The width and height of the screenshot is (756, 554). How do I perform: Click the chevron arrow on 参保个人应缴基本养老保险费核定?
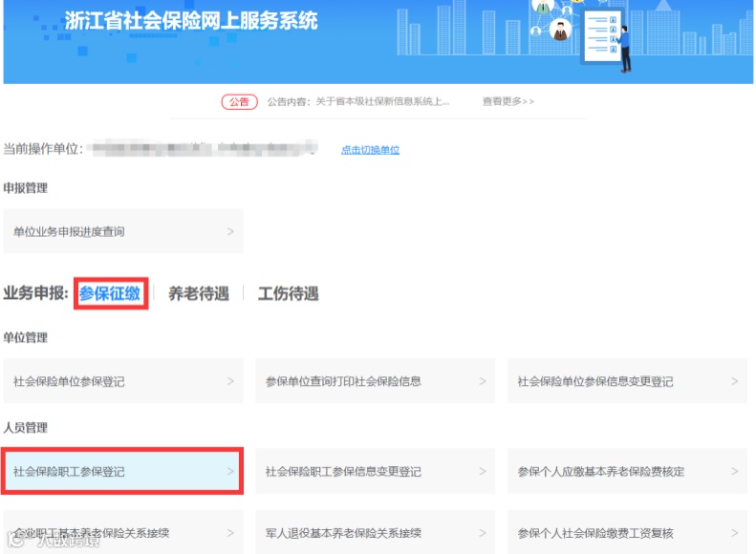click(x=735, y=471)
